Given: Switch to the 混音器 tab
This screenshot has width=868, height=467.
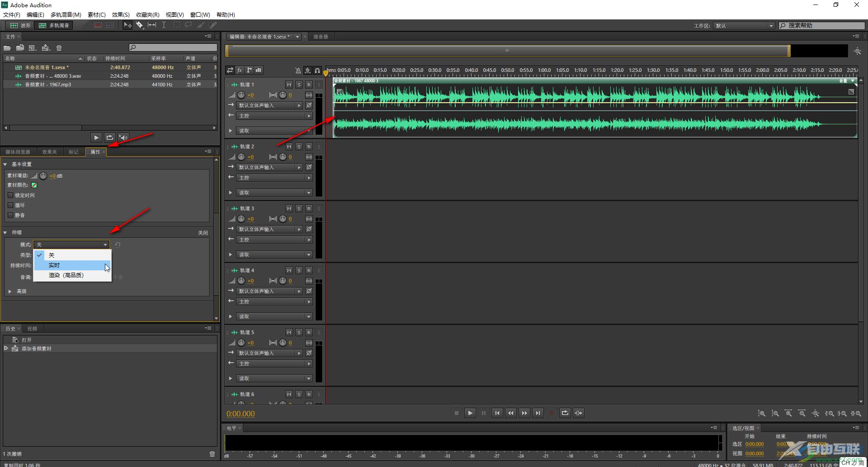Looking at the screenshot, I should (x=321, y=37).
